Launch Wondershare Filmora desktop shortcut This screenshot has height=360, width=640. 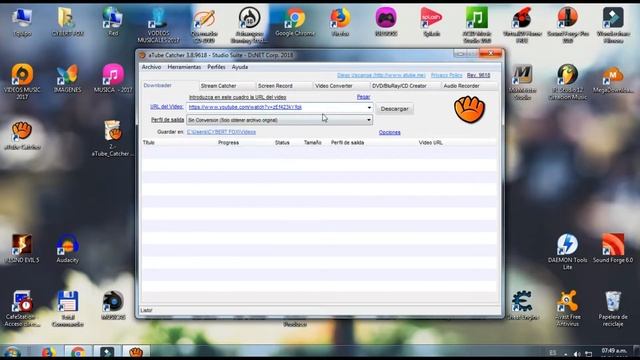tap(613, 25)
